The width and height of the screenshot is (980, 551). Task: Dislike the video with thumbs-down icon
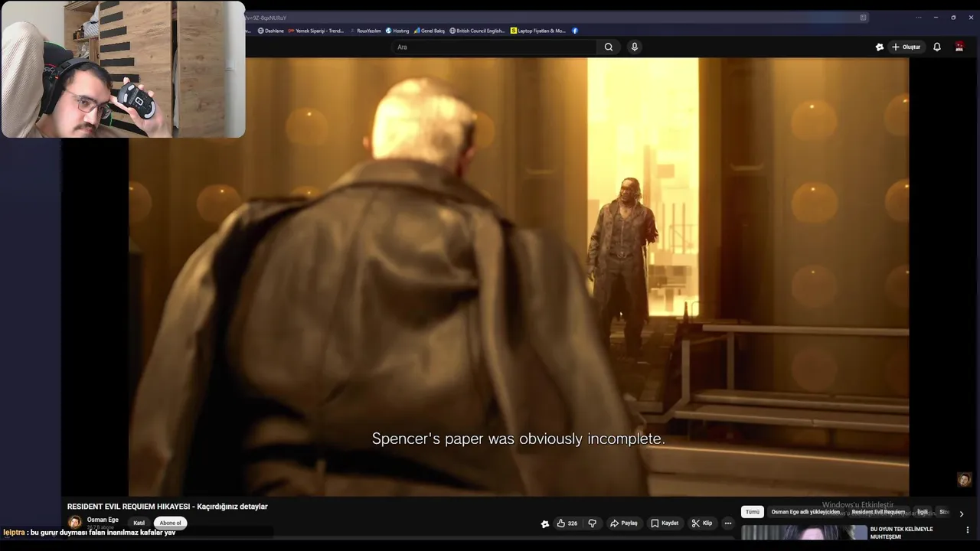pyautogui.click(x=592, y=523)
